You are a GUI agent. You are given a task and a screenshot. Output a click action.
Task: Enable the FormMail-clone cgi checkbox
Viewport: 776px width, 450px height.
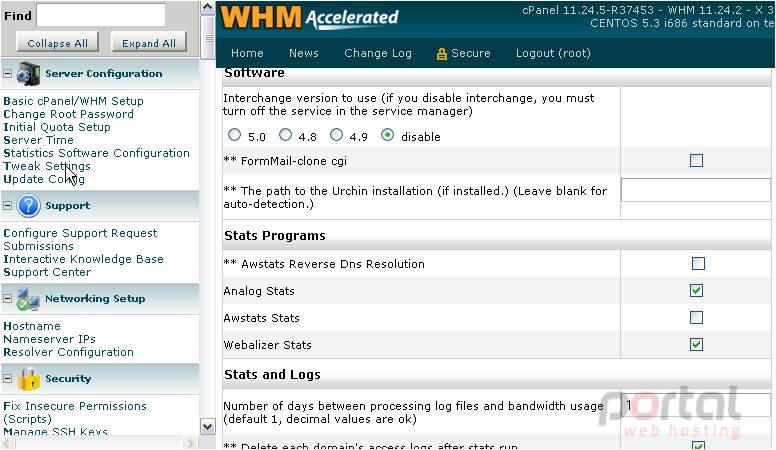(696, 160)
